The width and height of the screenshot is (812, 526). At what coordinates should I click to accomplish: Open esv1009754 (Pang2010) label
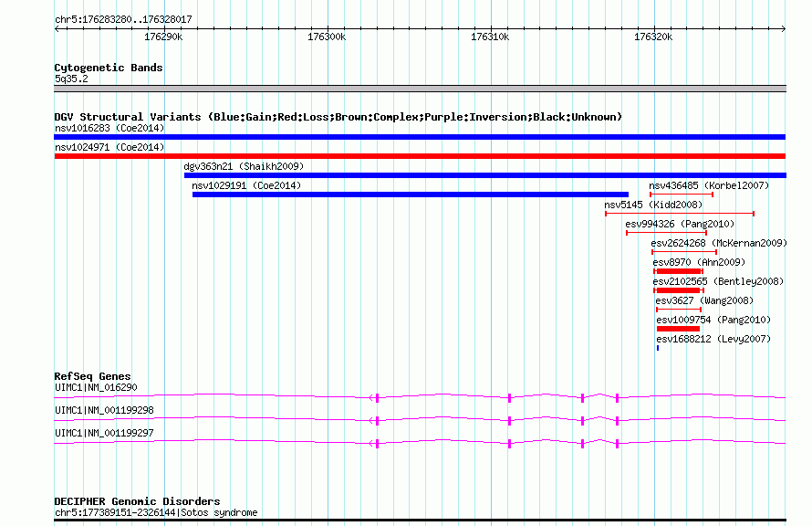[713, 320]
